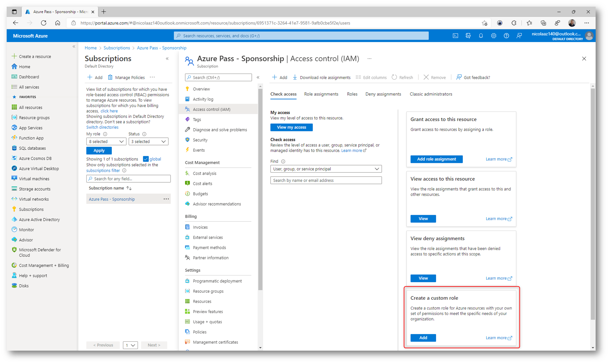Open Cloud Shell from the Azure top bar
The height and width of the screenshot is (364, 609).
click(455, 36)
